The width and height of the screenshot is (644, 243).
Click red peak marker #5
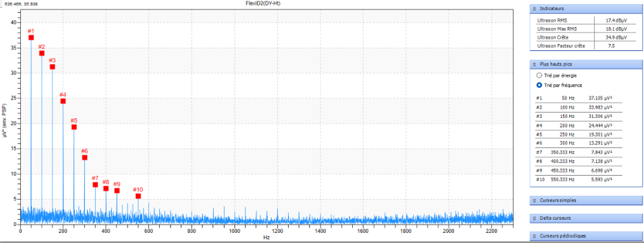click(74, 127)
